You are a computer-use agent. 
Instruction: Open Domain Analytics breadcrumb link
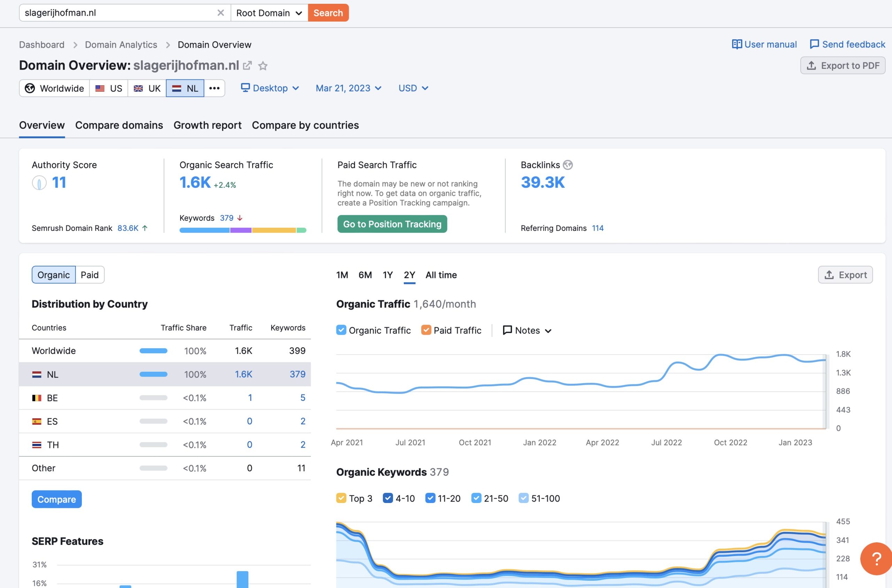coord(121,45)
